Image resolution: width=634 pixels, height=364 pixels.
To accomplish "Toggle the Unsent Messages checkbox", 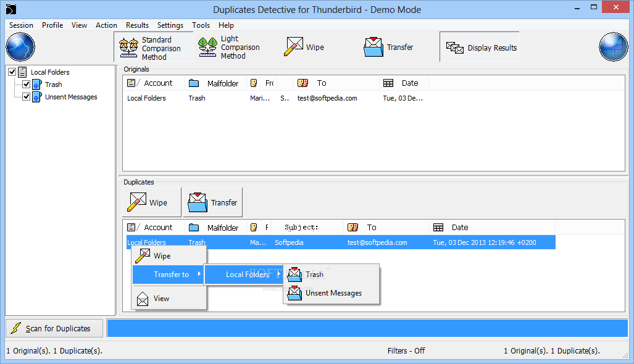I will pyautogui.click(x=27, y=97).
